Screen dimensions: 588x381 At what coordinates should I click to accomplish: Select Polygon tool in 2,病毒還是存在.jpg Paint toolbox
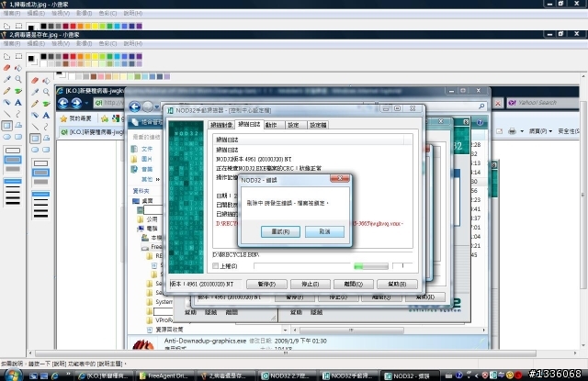click(x=18, y=126)
